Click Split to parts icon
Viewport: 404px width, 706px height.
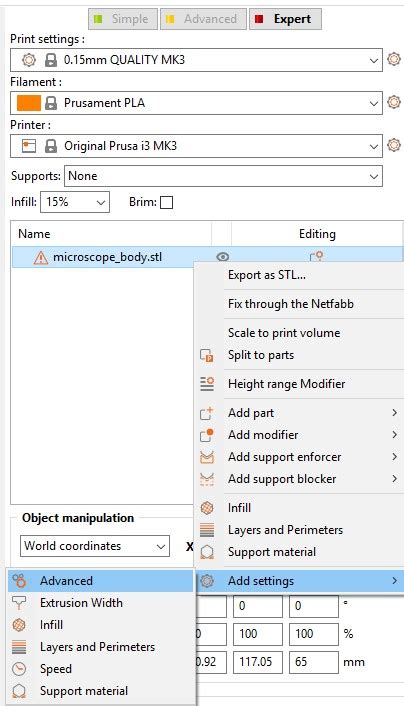point(207,355)
